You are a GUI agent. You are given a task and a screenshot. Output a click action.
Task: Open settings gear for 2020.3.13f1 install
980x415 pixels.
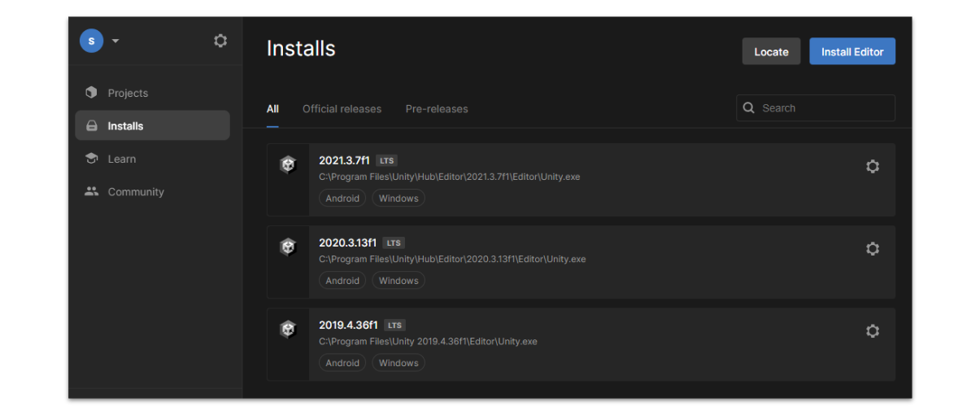873,249
